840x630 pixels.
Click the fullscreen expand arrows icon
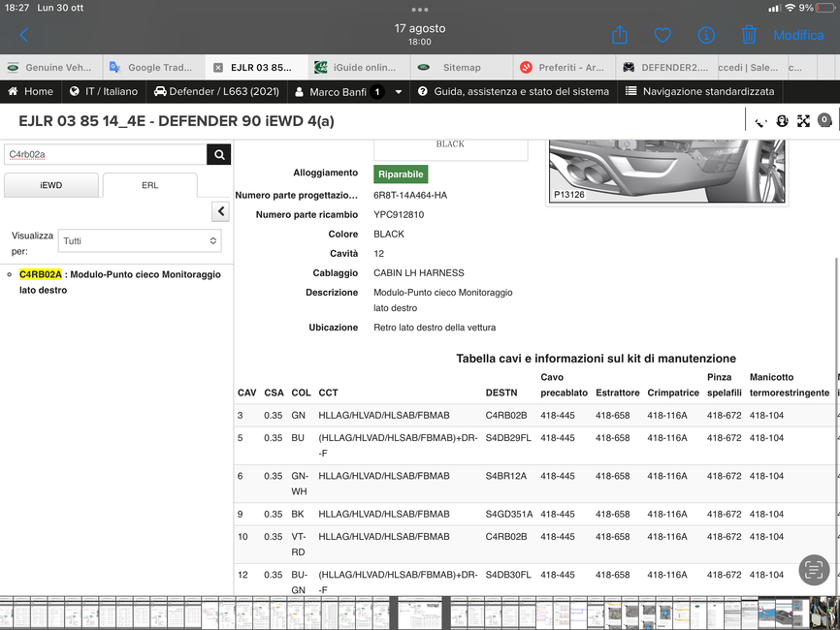tap(803, 121)
